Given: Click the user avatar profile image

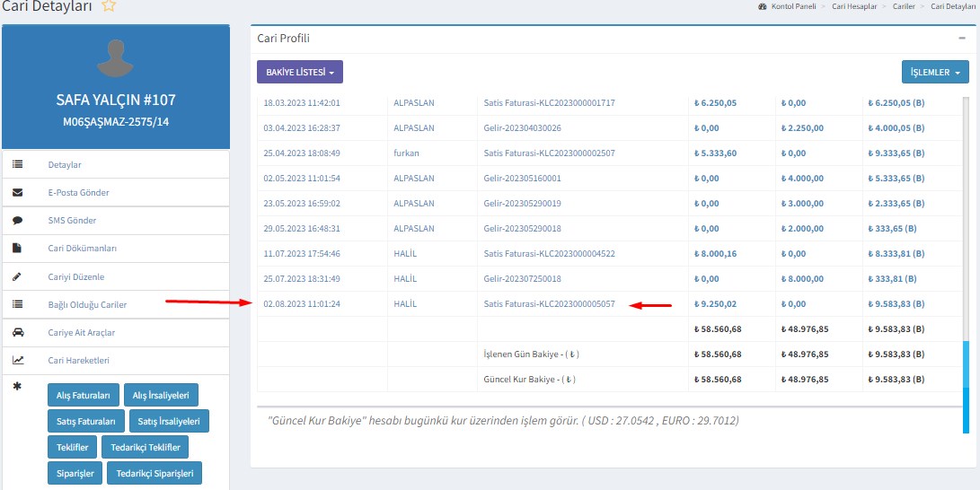Looking at the screenshot, I should click(x=115, y=59).
